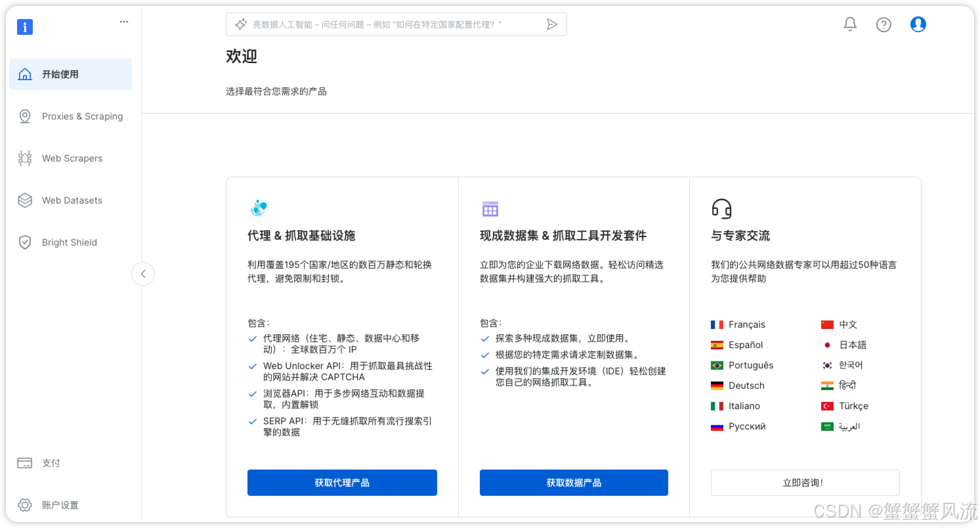
Task: Click the Italiano language label
Action: pyautogui.click(x=744, y=406)
